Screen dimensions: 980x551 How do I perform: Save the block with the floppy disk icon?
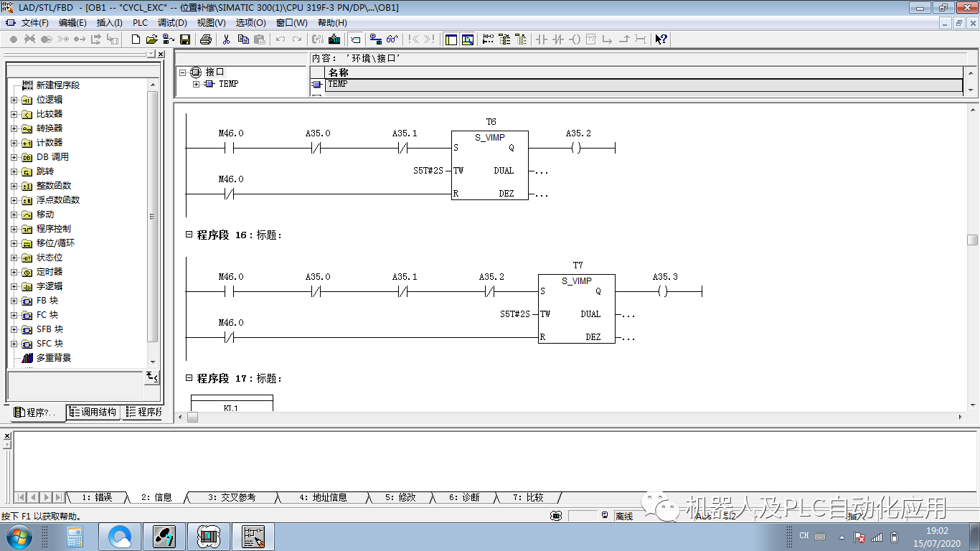(x=185, y=39)
